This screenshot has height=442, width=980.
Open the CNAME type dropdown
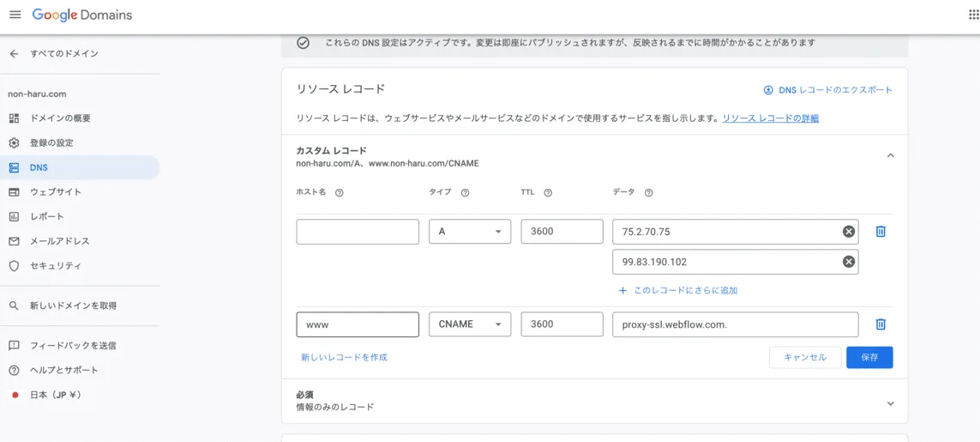point(470,324)
